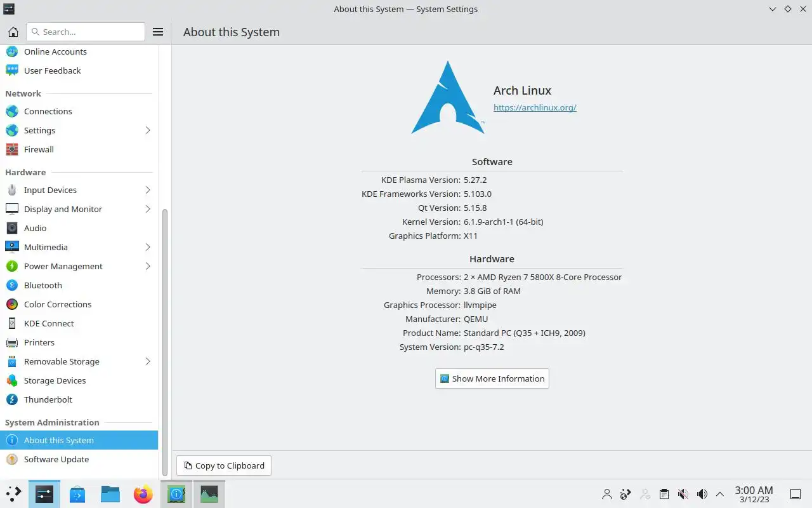Open the info center taskbar entry

coord(176,494)
